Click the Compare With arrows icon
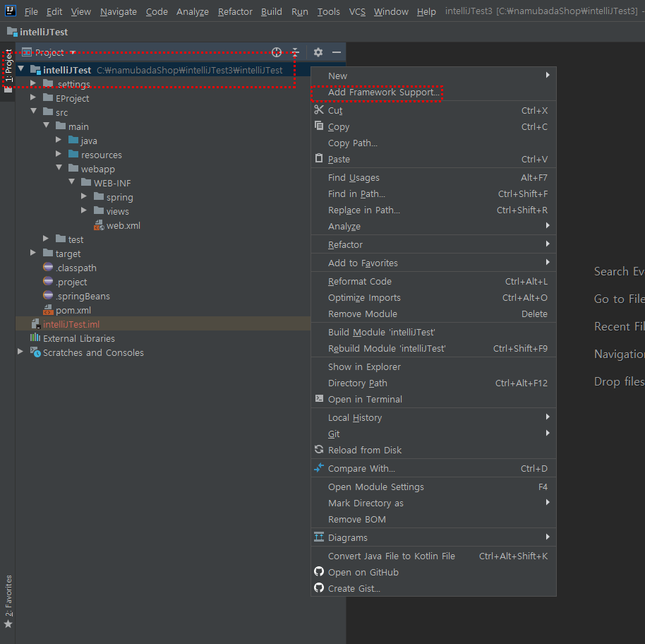This screenshot has width=645, height=644. 319,467
